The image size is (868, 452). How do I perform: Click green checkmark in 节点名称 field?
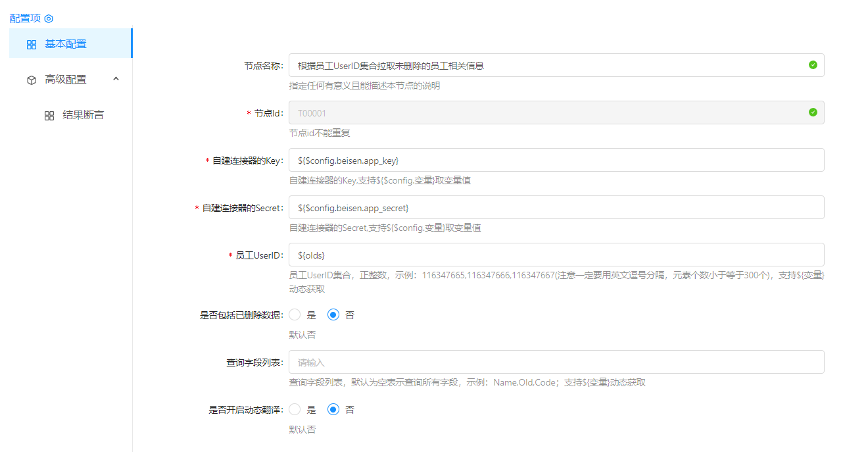[813, 65]
